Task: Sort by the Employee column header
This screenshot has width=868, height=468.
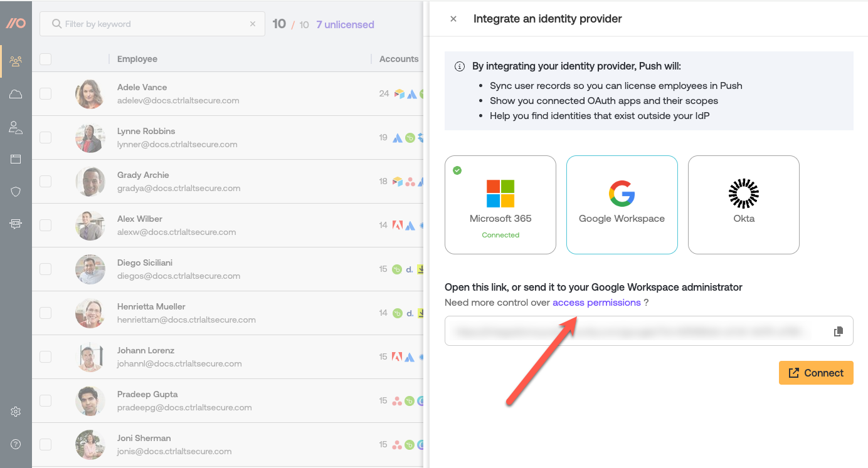Action: pos(137,59)
